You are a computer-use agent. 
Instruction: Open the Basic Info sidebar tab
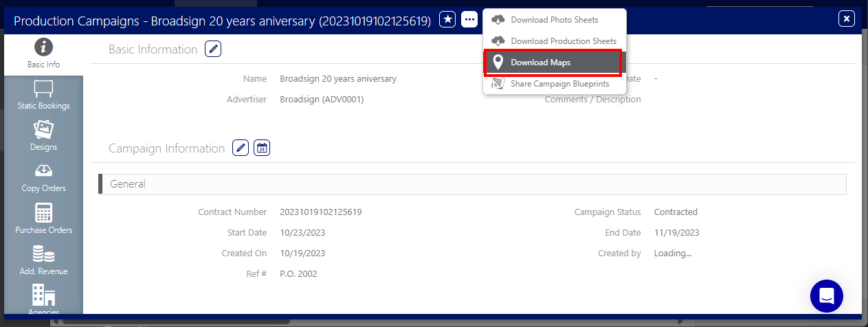click(x=43, y=54)
